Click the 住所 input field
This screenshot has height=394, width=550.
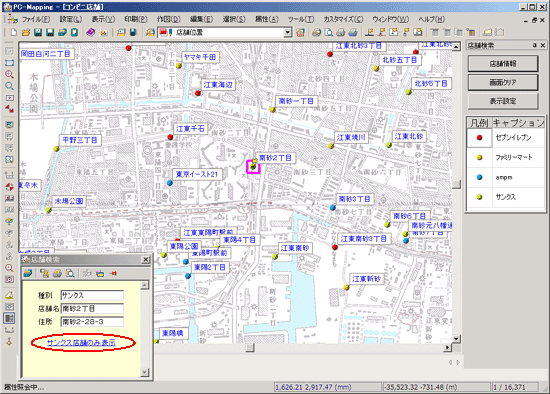pos(92,322)
